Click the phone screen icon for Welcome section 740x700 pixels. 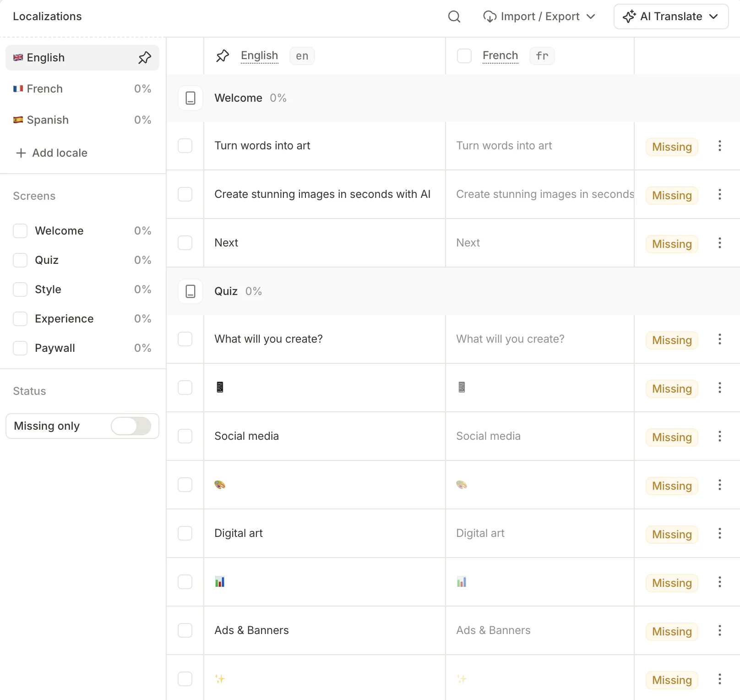[x=190, y=98]
